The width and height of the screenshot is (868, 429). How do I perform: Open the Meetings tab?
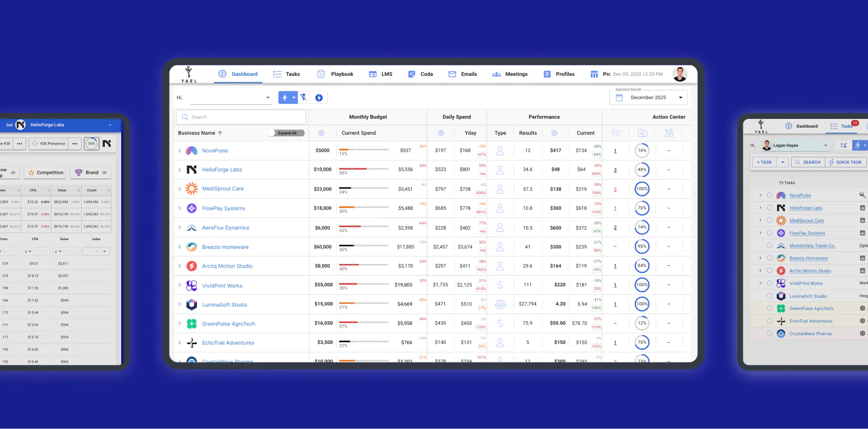[x=510, y=74]
